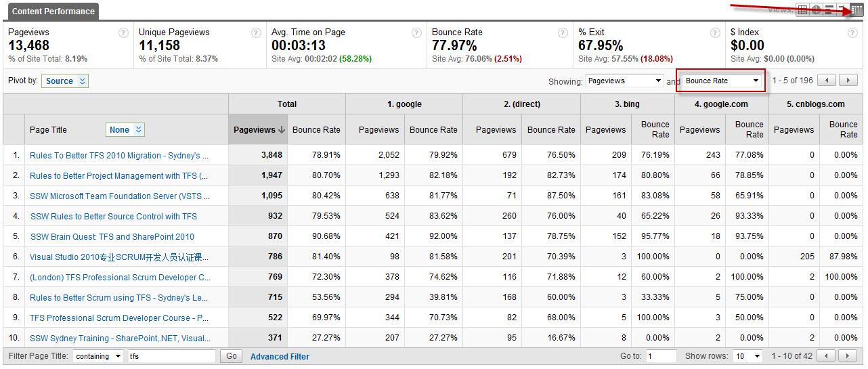Go to next page of table rows
This screenshot has height=369, width=868.
(x=848, y=356)
